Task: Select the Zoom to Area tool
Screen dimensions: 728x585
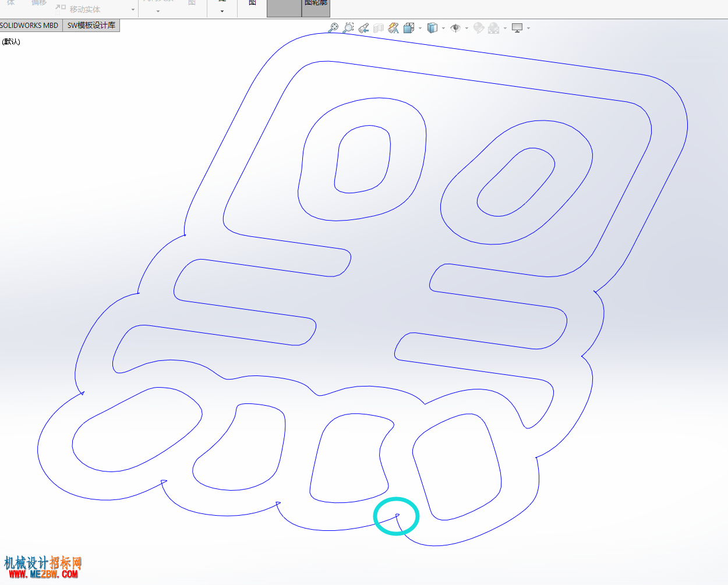Action: (x=348, y=27)
